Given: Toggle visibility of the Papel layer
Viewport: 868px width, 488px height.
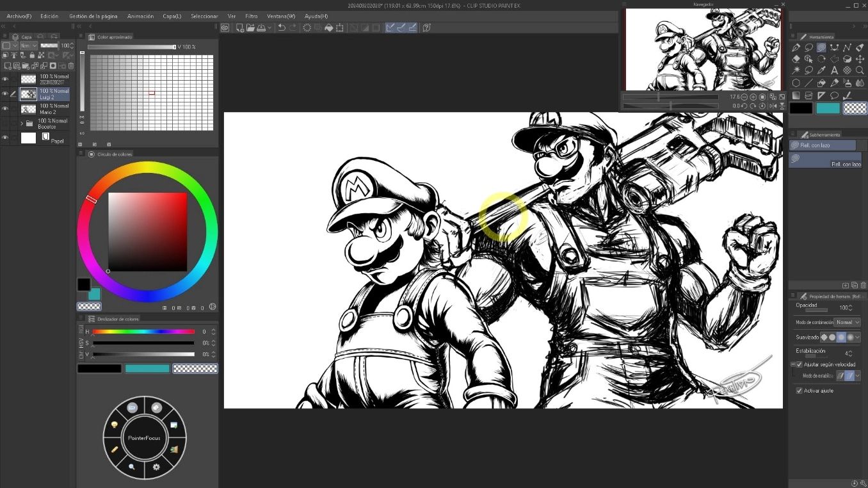Looking at the screenshot, I should pyautogui.click(x=5, y=138).
